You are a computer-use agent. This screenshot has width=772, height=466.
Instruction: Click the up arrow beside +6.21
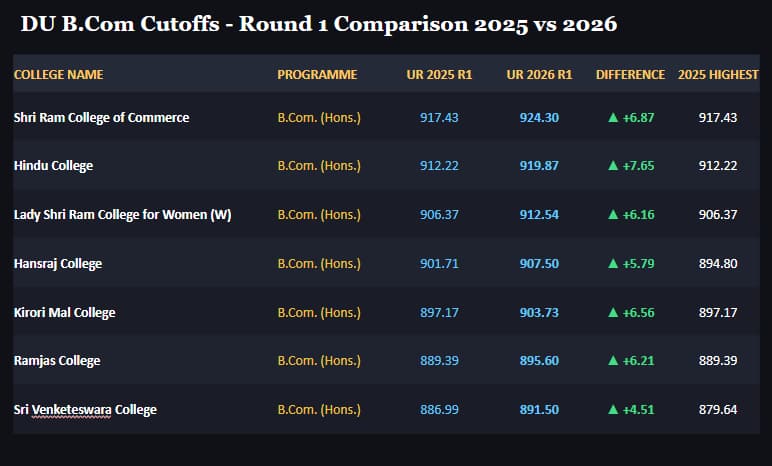click(x=613, y=361)
